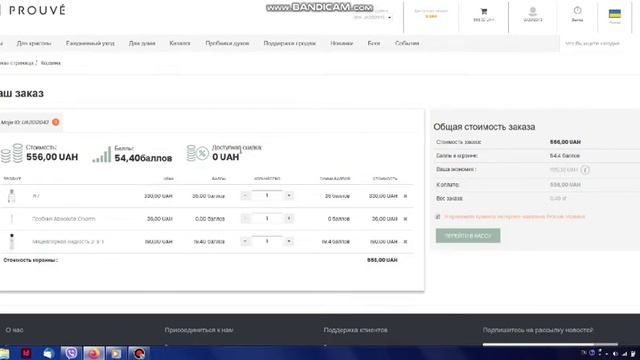Click the О нас footer link
Viewport: 640px width, 360px height.
(14, 330)
